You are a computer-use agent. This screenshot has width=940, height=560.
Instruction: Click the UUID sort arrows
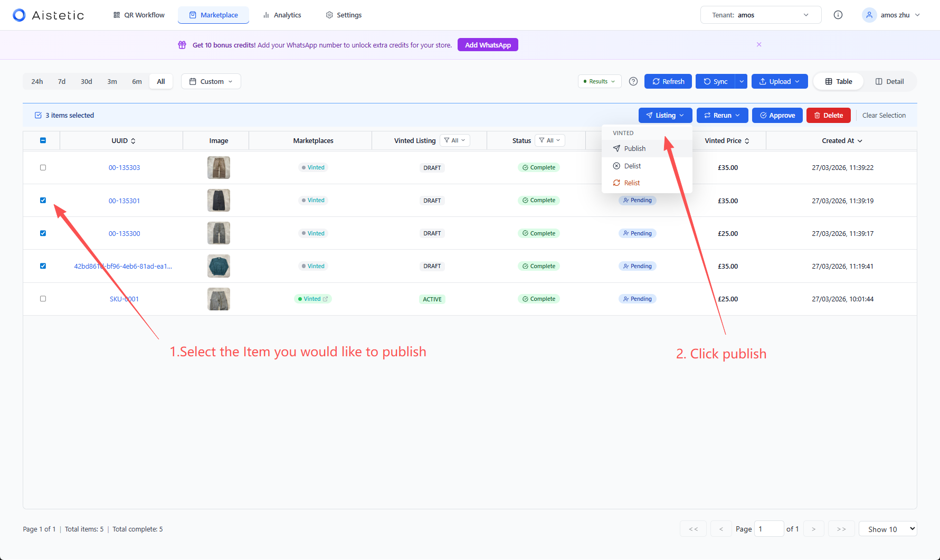pos(134,141)
